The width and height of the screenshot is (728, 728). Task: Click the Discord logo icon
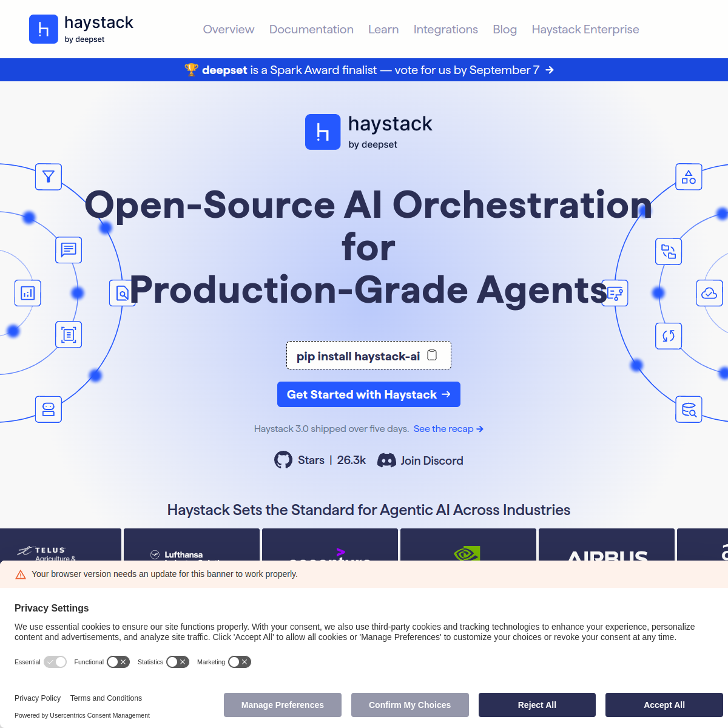(x=386, y=460)
